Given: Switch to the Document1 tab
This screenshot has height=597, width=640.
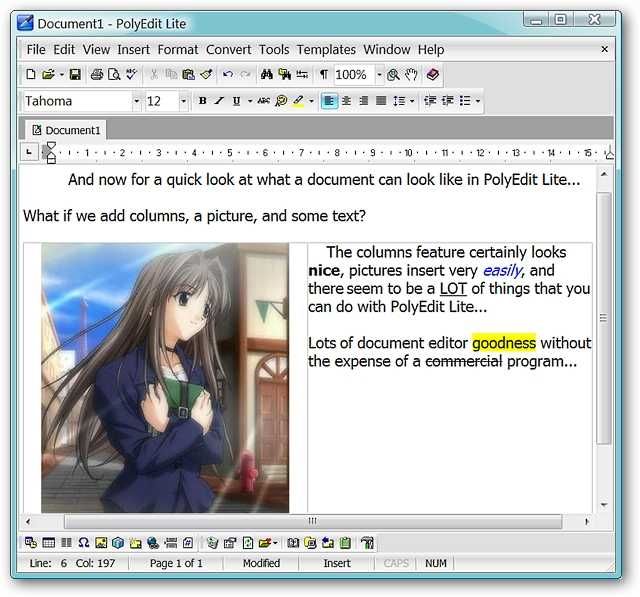Looking at the screenshot, I should 66,130.
